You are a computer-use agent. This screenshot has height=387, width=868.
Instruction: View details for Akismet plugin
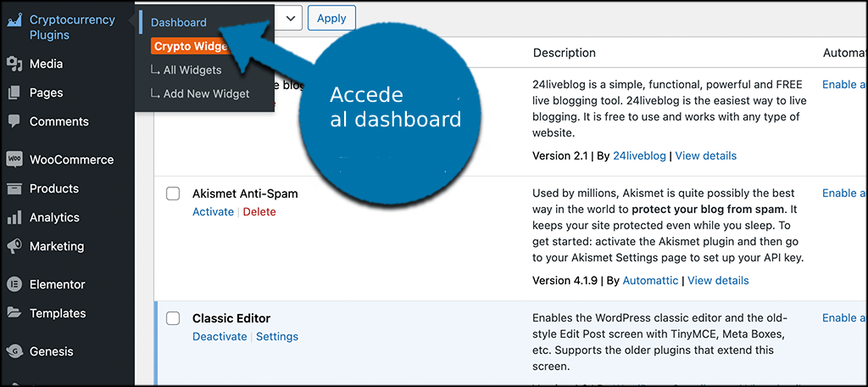(x=718, y=281)
